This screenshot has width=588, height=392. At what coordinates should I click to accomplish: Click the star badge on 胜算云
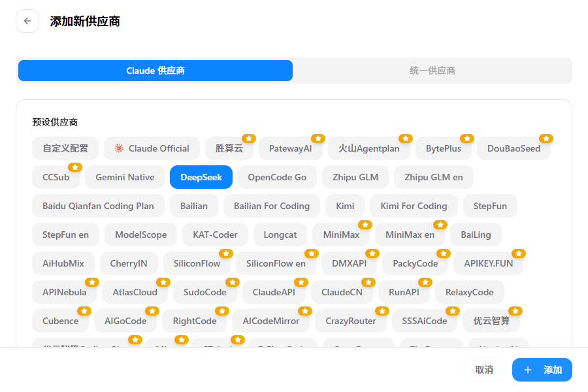tap(249, 139)
